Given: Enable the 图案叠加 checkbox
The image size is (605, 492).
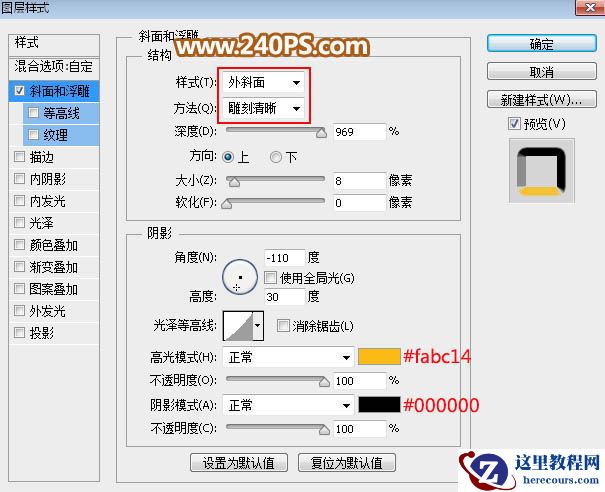Looking at the screenshot, I should 19,288.
